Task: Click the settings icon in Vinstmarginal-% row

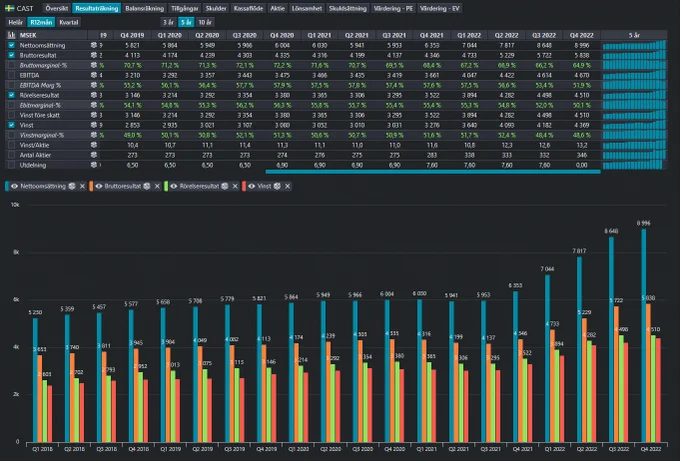Action: coord(94,135)
